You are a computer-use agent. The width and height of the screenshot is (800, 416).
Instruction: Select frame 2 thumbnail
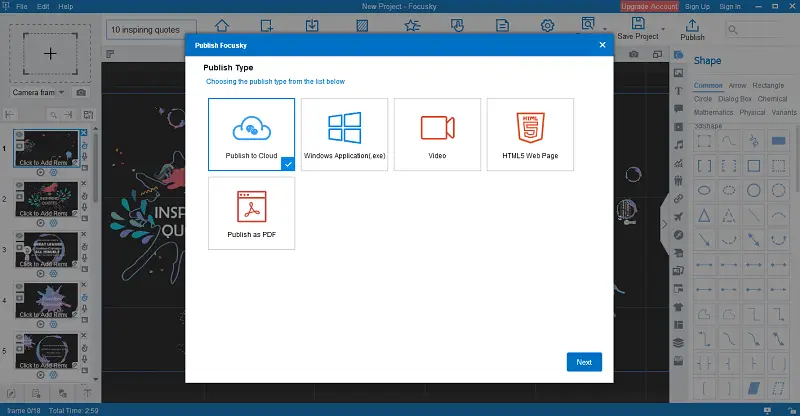[46, 199]
